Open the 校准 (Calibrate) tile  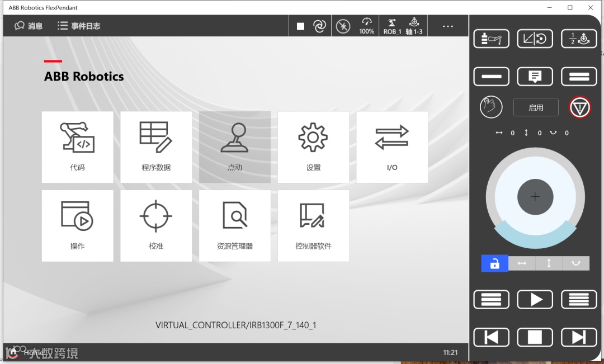pos(156,226)
